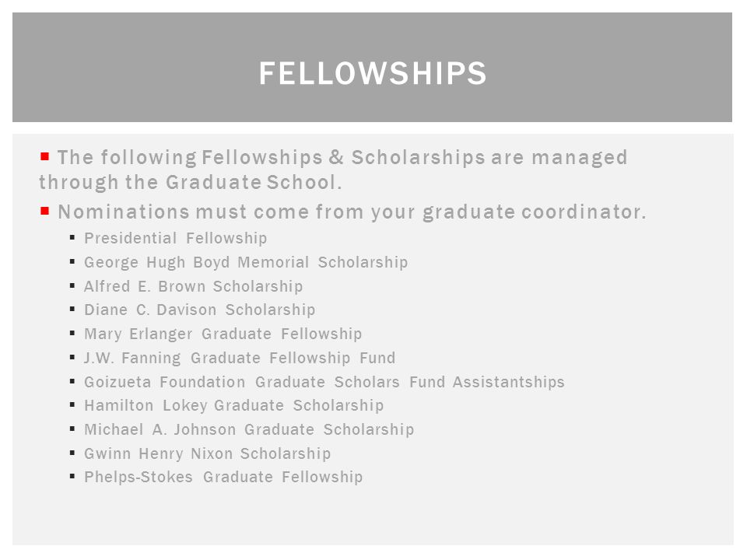The height and width of the screenshot is (560, 747).
Task: Click the FELLOWSHIPS slide title
Action: tap(372, 73)
